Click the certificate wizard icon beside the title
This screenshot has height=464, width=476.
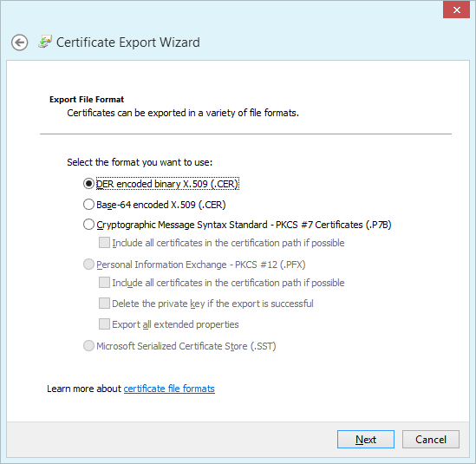45,42
